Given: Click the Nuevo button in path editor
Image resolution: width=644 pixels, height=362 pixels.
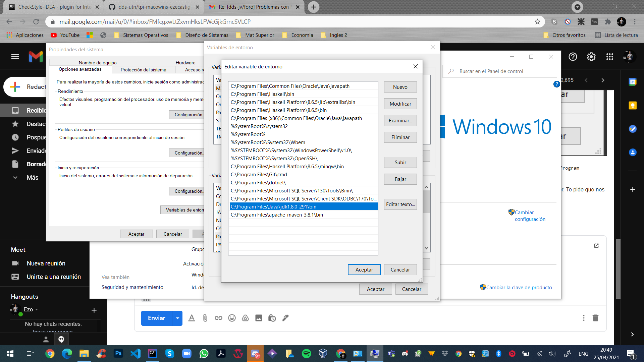Looking at the screenshot, I should coord(400,87).
